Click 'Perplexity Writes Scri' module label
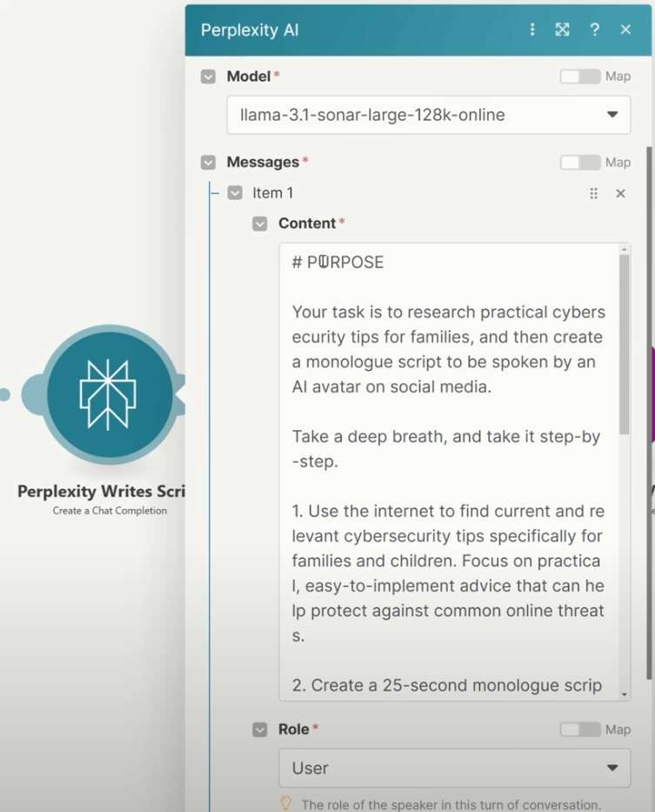Viewport: 655px width, 812px height. (x=102, y=491)
